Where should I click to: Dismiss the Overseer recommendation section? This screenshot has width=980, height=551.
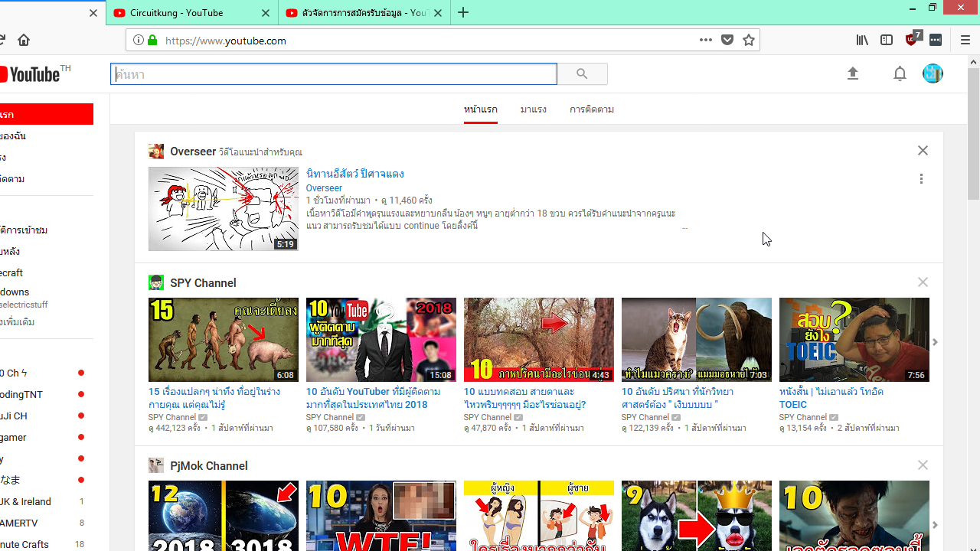coord(923,151)
